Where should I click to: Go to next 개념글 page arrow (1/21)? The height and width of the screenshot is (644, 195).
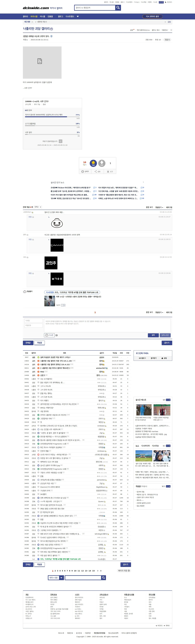click(170, 486)
